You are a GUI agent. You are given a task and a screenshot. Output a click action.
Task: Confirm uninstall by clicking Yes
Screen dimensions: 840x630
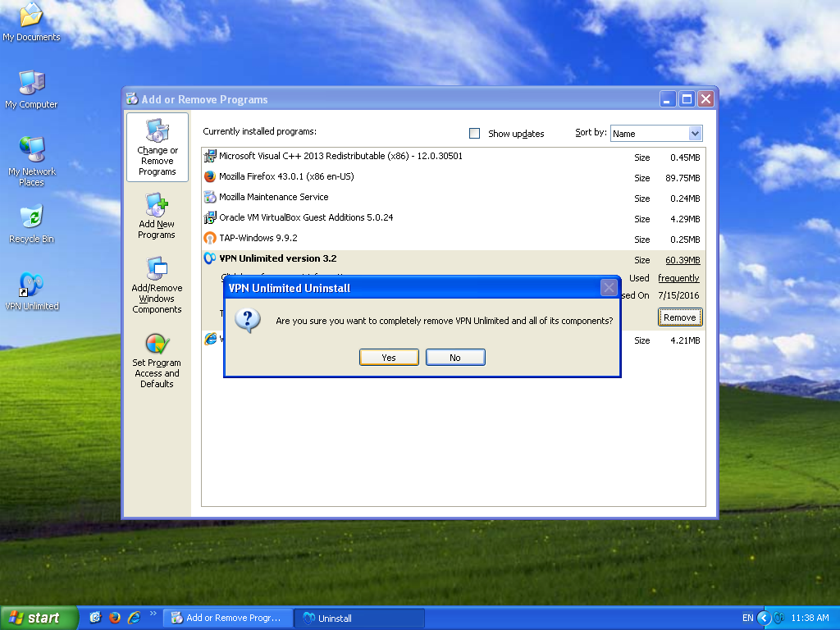pos(389,358)
